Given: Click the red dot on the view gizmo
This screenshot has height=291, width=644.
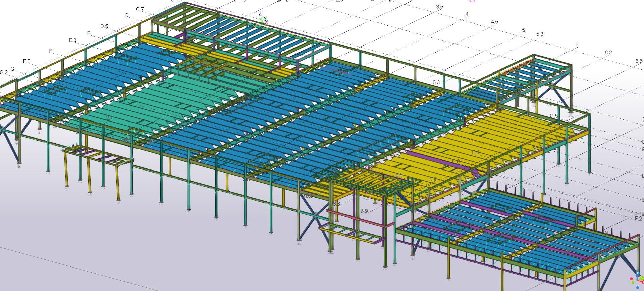Looking at the screenshot, I should 632,279.
